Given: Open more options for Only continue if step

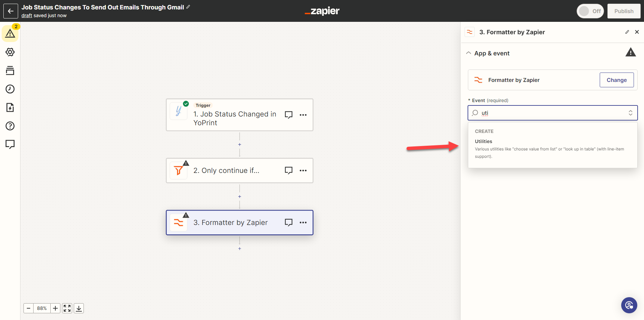Looking at the screenshot, I should tap(303, 171).
